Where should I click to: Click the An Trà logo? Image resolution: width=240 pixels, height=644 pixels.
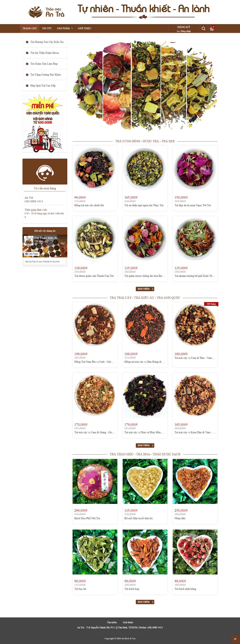(46, 12)
